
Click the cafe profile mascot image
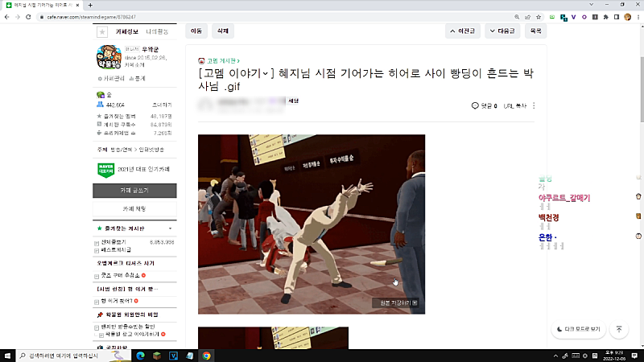tap(109, 57)
